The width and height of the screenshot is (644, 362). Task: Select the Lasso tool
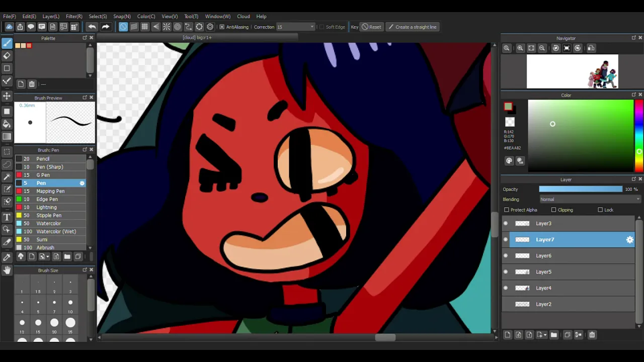7,164
